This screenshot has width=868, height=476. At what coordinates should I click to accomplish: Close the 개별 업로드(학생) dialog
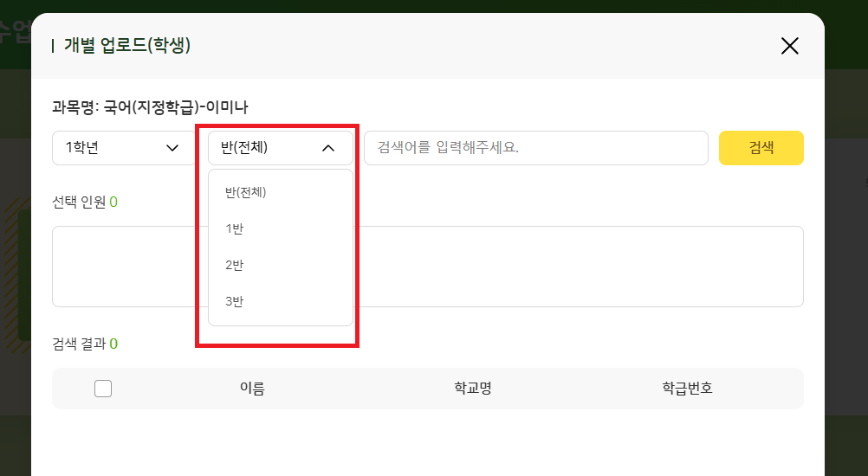(x=789, y=46)
